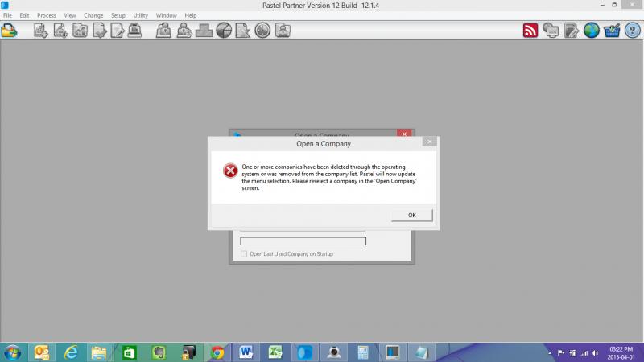
Task: Click the blue help question mark icon
Action: (x=632, y=31)
